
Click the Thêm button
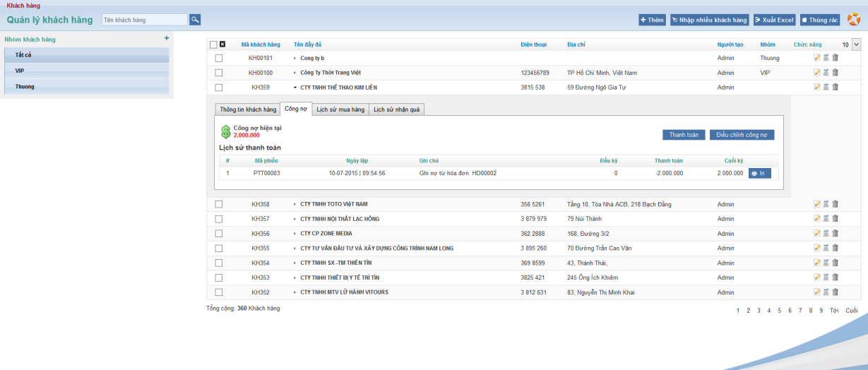pyautogui.click(x=652, y=20)
